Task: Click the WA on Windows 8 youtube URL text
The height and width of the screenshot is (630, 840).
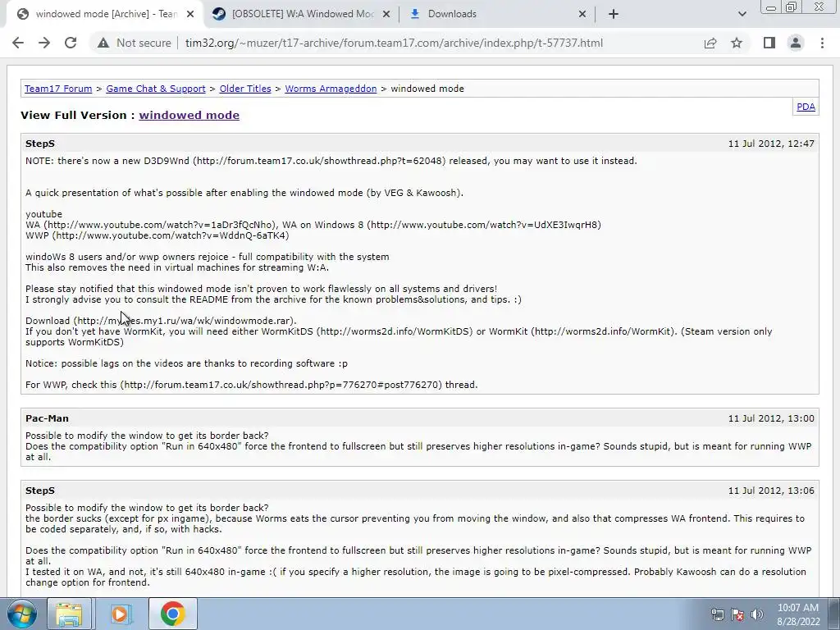Action: (484, 225)
